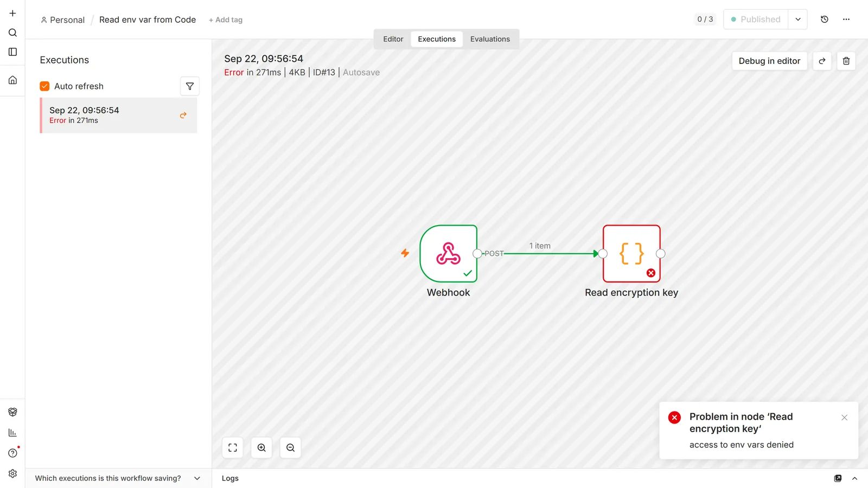Select the Webhook node

(448, 254)
